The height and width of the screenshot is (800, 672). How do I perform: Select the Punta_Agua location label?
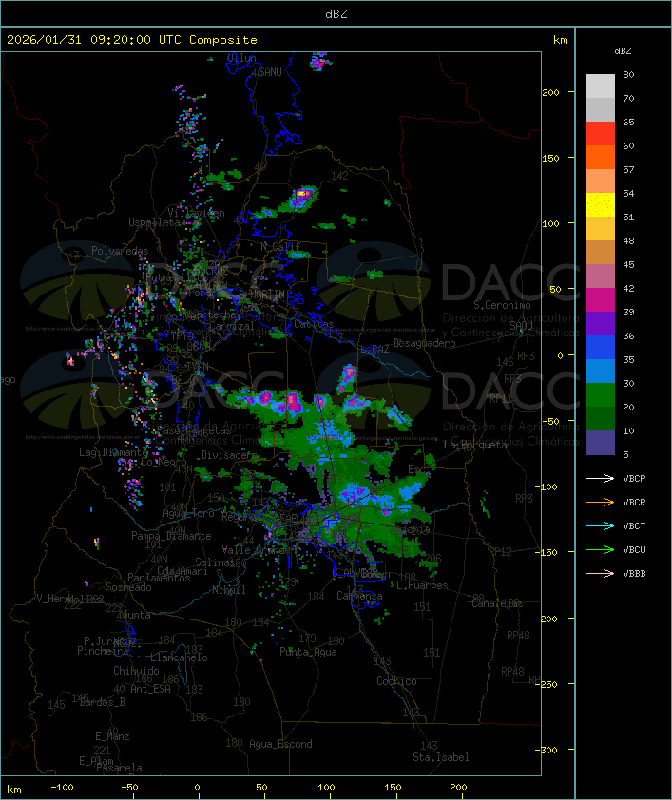[308, 652]
